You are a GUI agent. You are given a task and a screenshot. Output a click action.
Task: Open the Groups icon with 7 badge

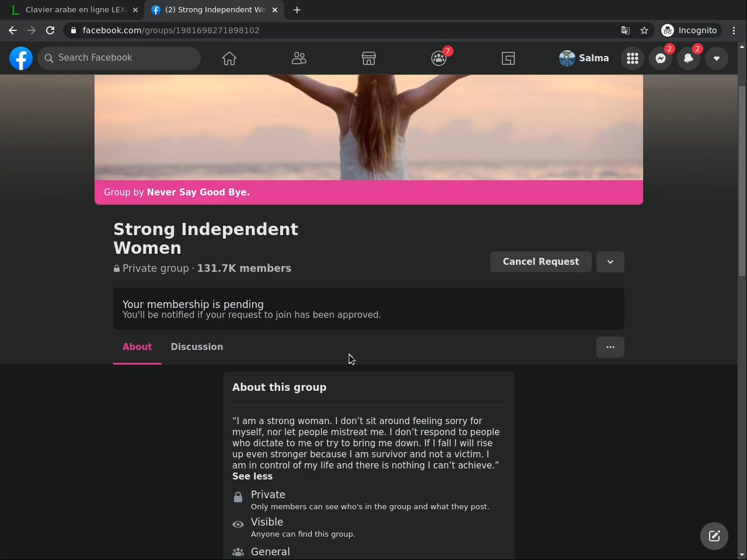[439, 58]
